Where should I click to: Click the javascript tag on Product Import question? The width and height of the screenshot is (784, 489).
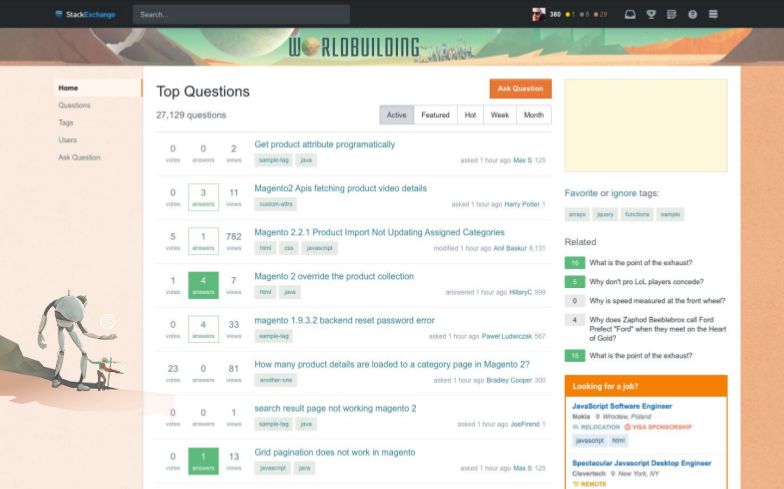coord(320,248)
